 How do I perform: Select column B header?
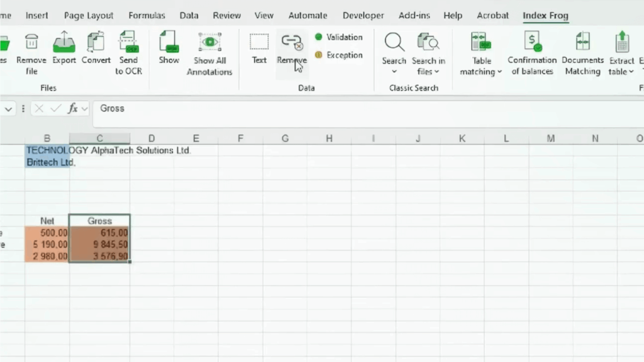point(47,138)
